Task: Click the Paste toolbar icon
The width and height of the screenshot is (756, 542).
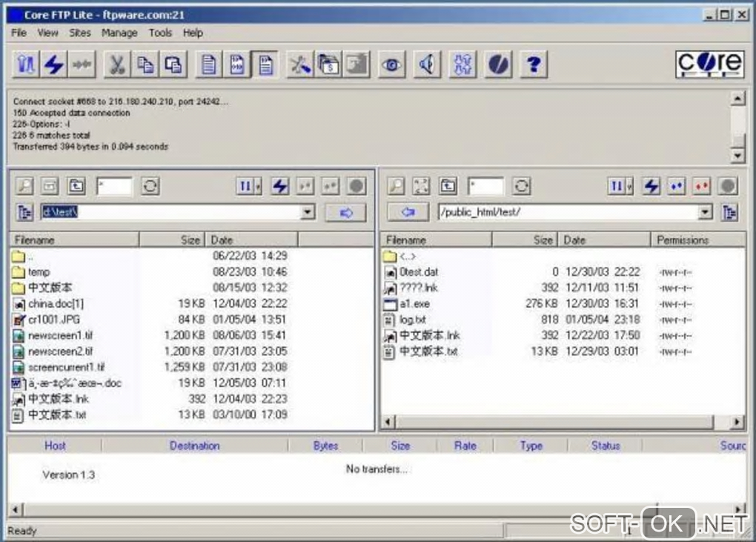Action: [173, 64]
